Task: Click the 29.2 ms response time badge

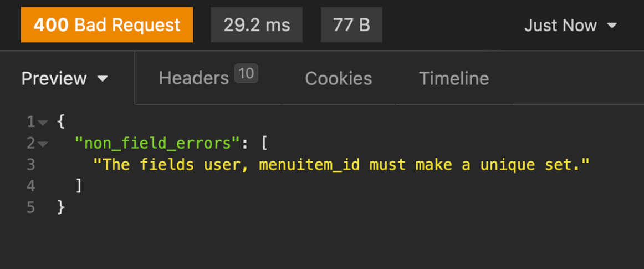Action: tap(257, 25)
